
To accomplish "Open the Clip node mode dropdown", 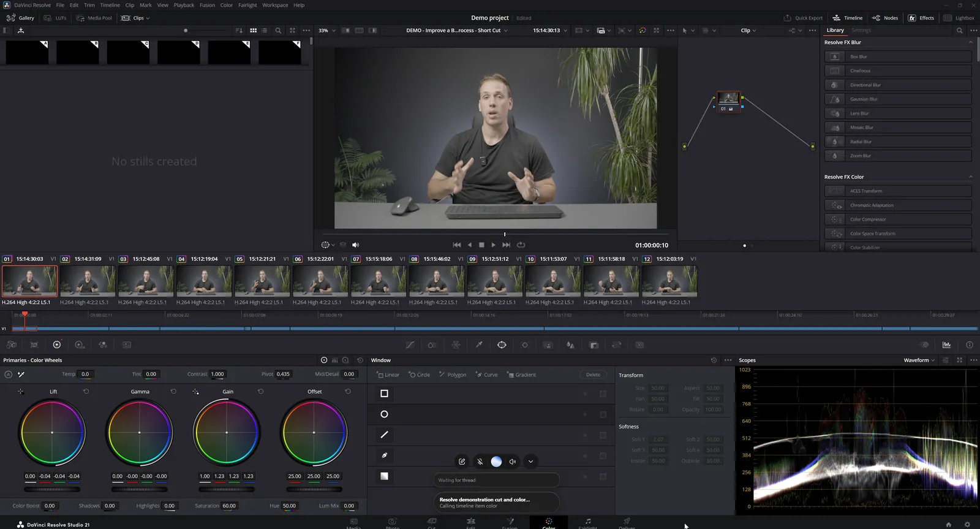I will pyautogui.click(x=748, y=30).
